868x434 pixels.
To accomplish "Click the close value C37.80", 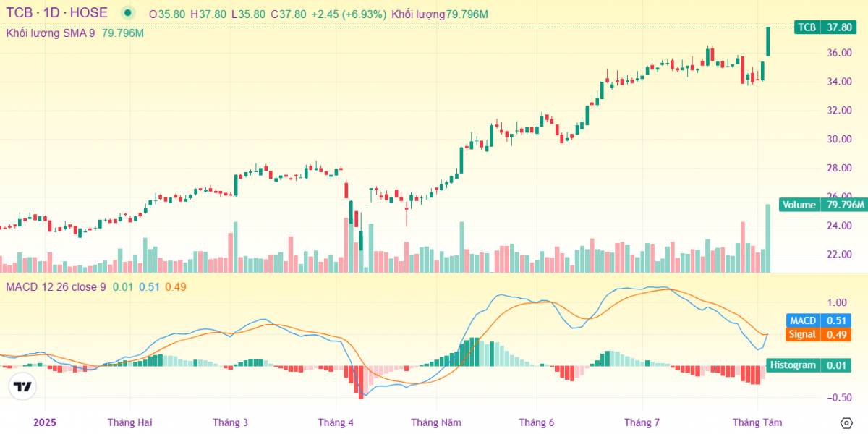I will tap(289, 14).
